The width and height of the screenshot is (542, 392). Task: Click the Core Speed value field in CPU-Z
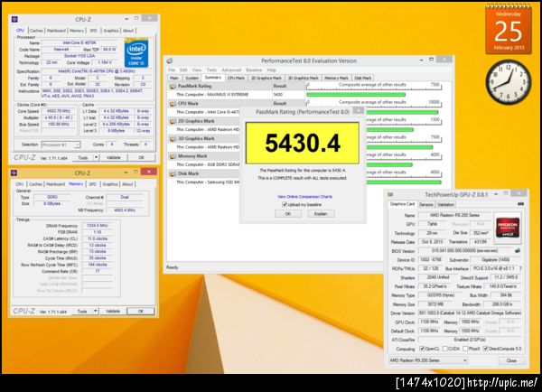[59, 111]
